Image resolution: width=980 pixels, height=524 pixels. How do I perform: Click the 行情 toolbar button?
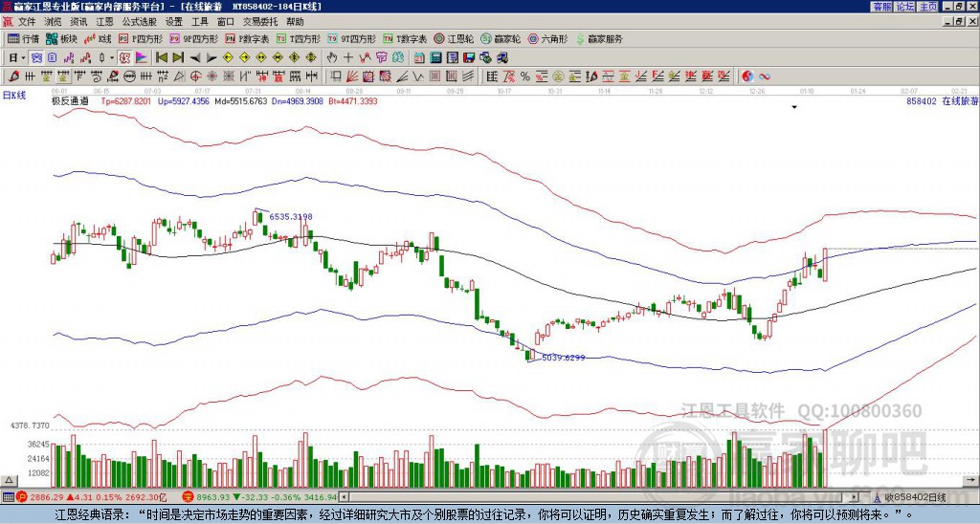tap(23, 38)
